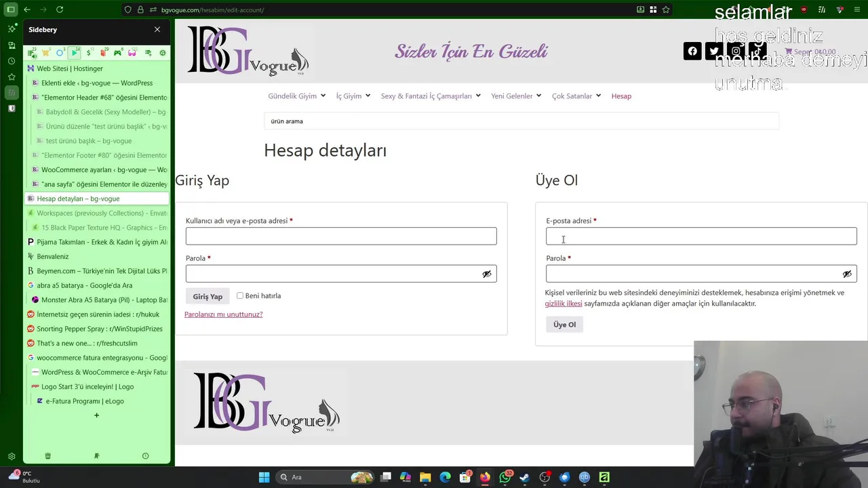Switch to WooCommerce ayarları tab
The width and height of the screenshot is (868, 488).
(x=99, y=169)
